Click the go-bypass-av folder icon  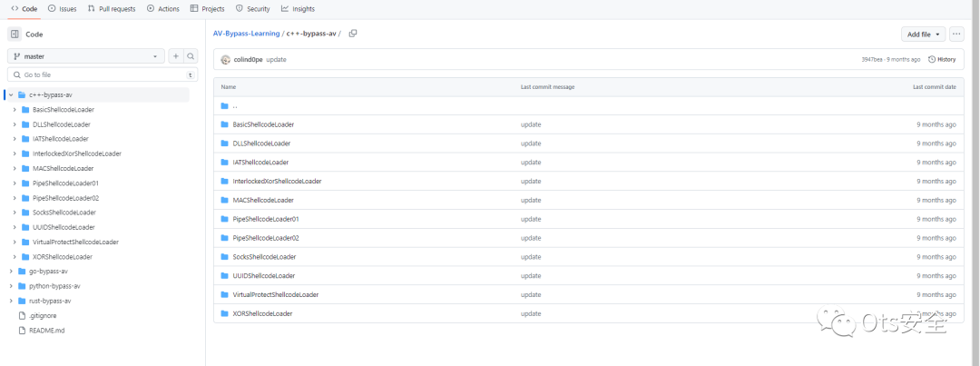tap(22, 272)
